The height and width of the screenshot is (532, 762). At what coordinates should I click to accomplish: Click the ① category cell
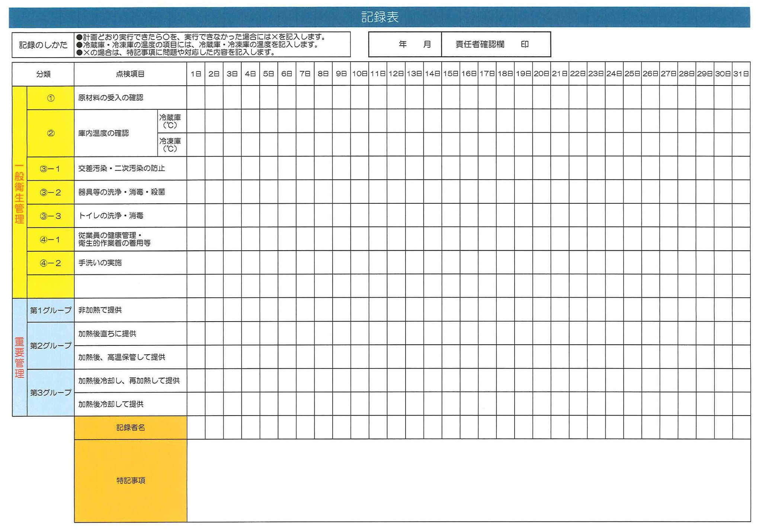51,98
